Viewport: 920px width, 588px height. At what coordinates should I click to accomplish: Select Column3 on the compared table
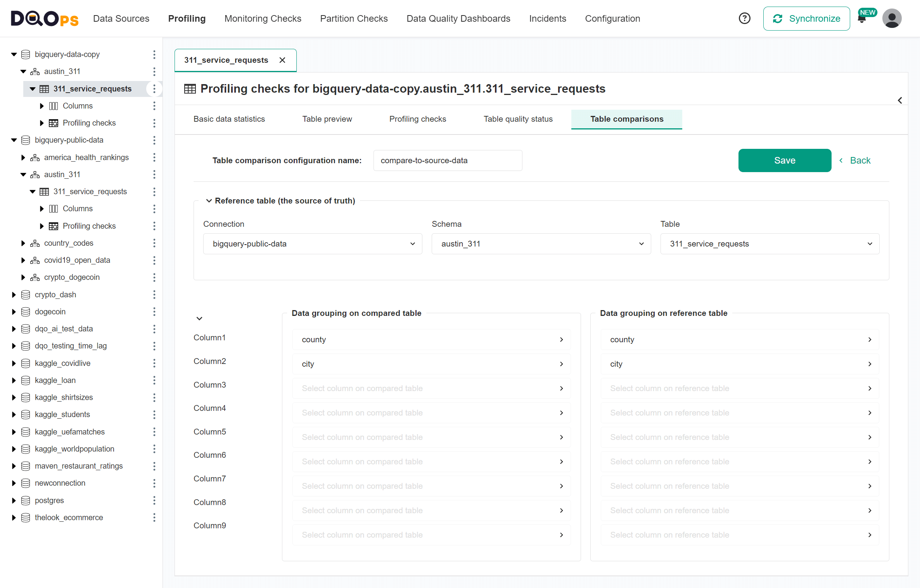[x=431, y=388]
